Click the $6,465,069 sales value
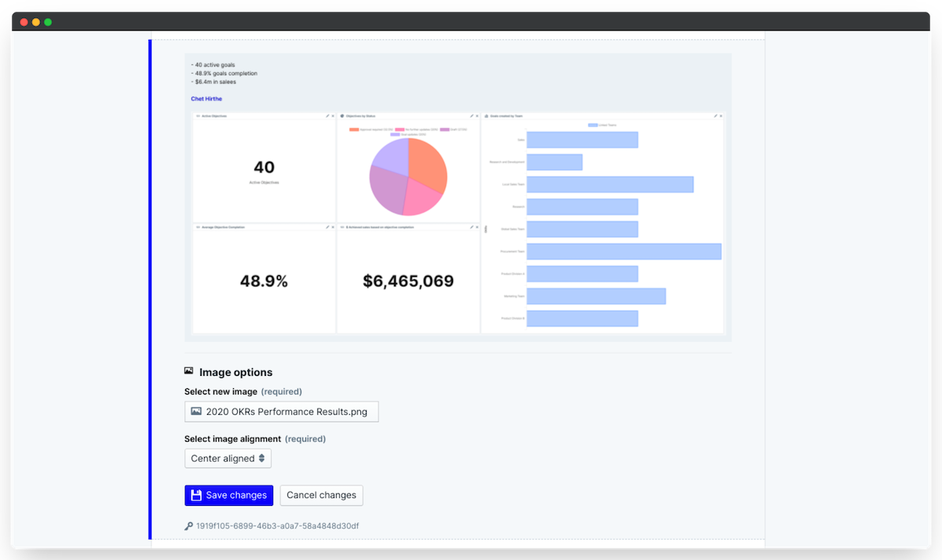 coord(408,281)
